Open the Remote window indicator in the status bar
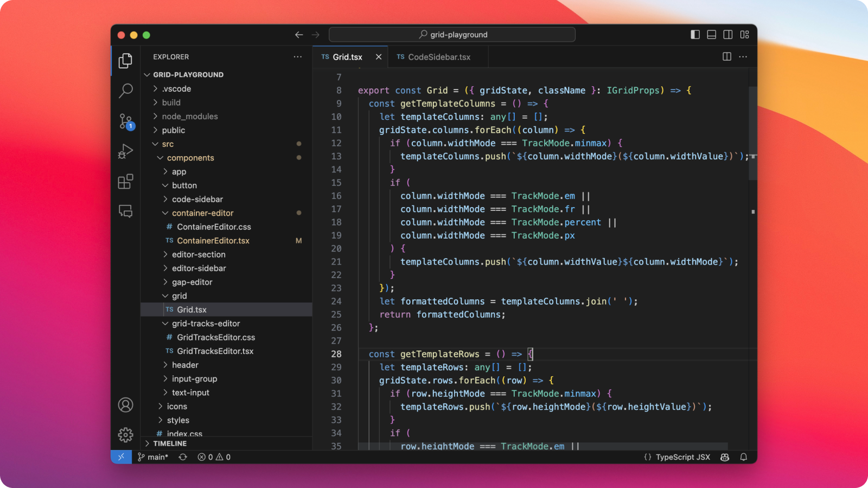This screenshot has width=868, height=488. click(121, 457)
